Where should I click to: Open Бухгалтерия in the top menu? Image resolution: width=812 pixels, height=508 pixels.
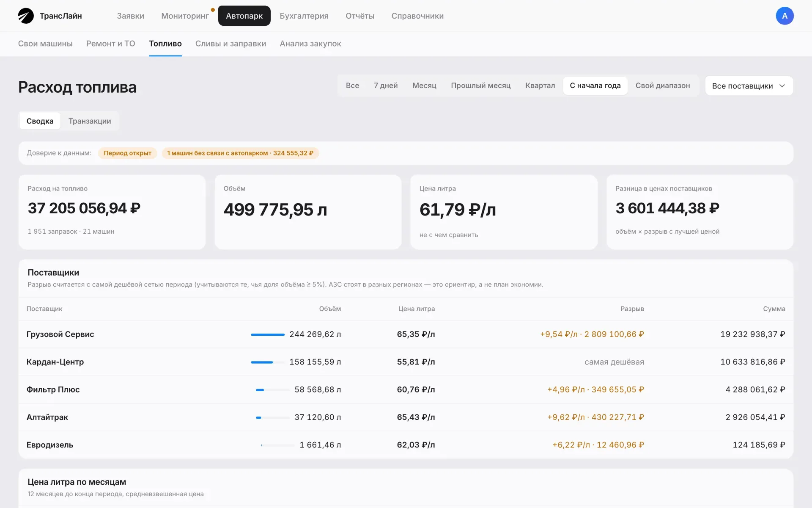pos(304,16)
